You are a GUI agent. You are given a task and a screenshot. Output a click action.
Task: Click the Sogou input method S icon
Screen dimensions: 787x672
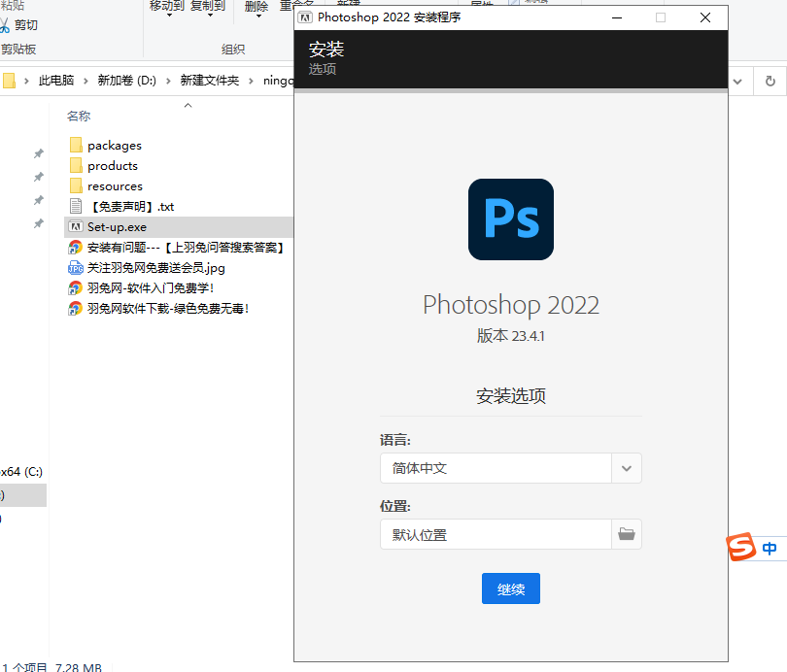click(741, 547)
